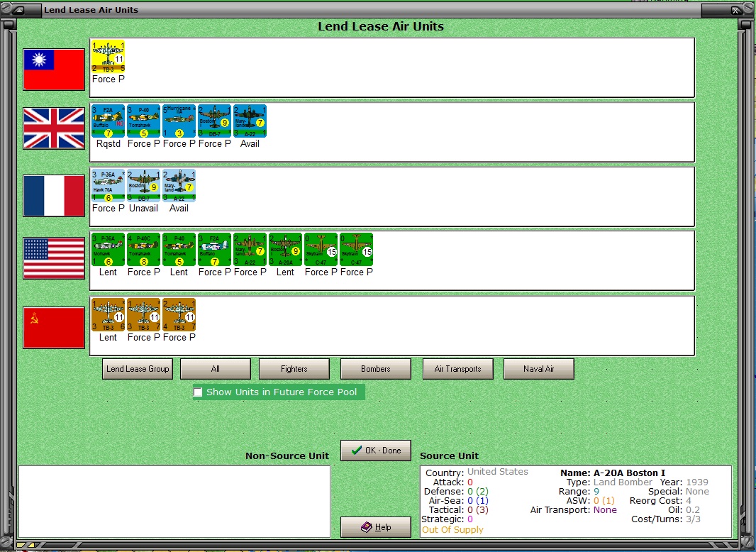Enable Show Units in Future Force Pool
Viewport: 756px width, 552px height.
point(198,392)
